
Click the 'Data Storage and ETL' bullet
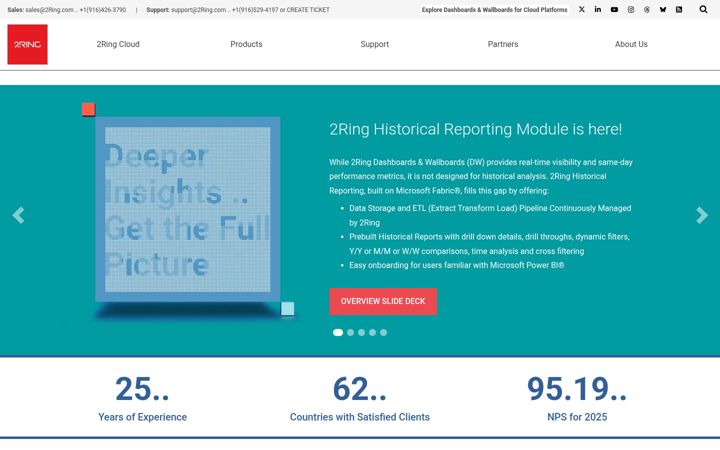[490, 215]
